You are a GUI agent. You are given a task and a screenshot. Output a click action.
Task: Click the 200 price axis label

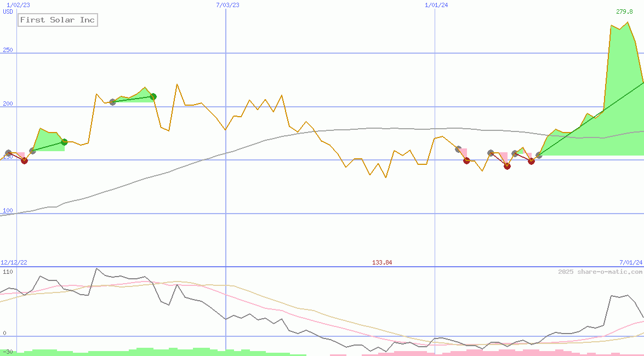click(x=8, y=104)
